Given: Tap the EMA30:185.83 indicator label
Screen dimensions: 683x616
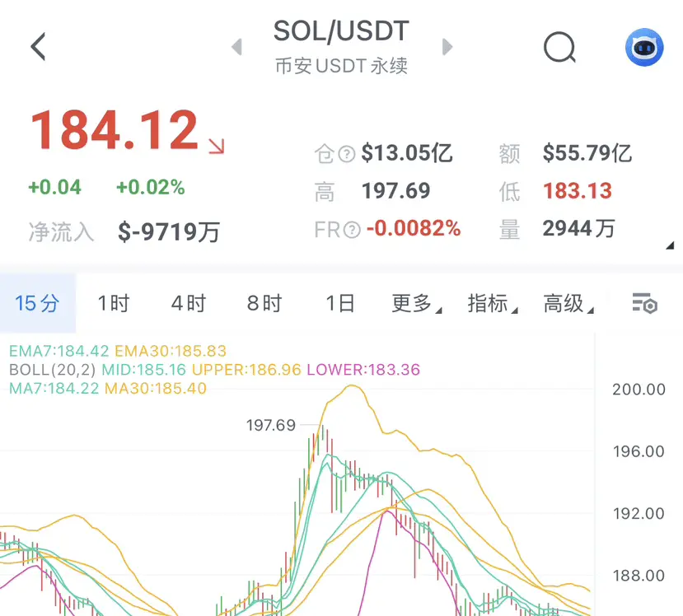Looking at the screenshot, I should pyautogui.click(x=171, y=351).
